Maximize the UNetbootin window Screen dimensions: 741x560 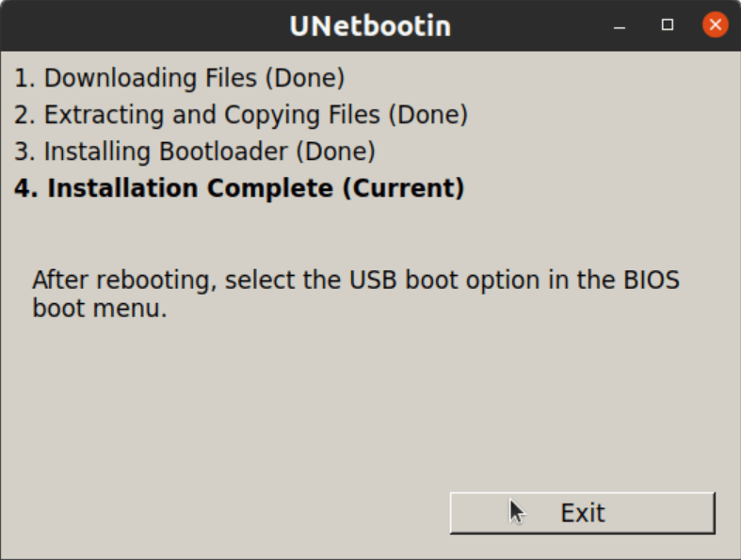pyautogui.click(x=668, y=25)
